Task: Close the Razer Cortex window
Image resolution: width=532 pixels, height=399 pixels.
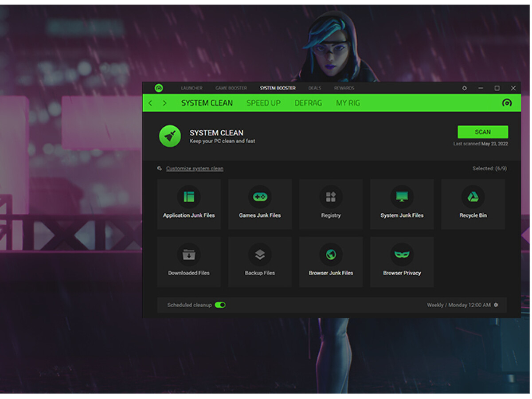Action: coord(513,88)
